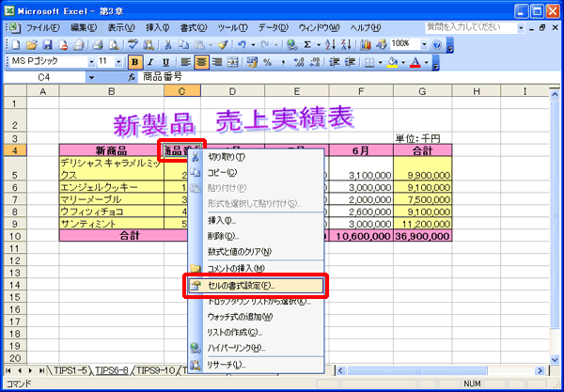
Task: Click the Copy icon in the standard toolbar
Action: coord(183,45)
